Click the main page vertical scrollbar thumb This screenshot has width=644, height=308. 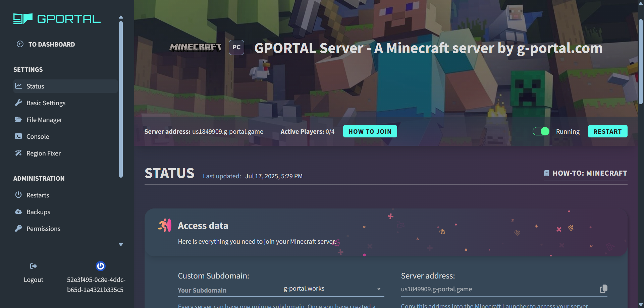click(641, 62)
